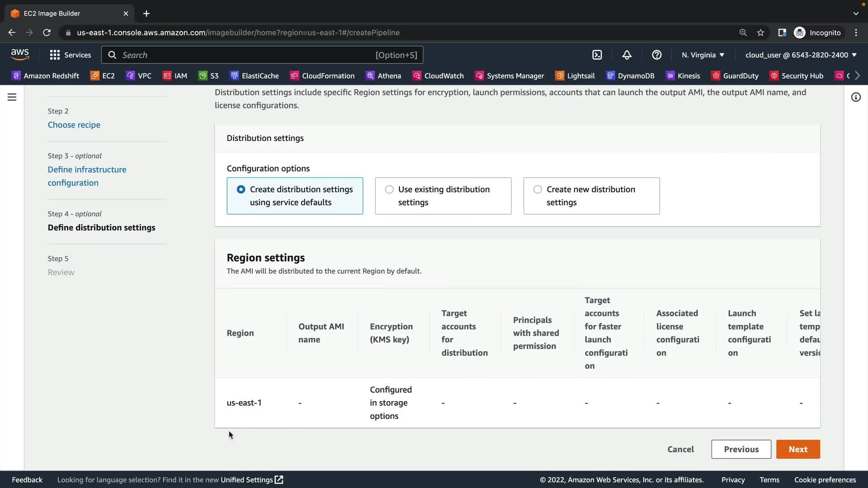Click the help question mark icon
Image resolution: width=868 pixels, height=488 pixels.
[656, 55]
